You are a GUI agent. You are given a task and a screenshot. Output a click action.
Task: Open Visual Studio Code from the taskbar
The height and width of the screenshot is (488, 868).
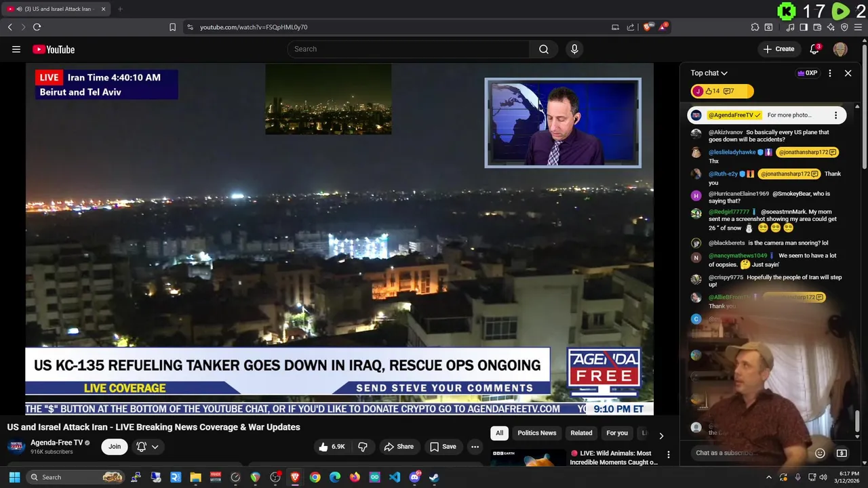click(394, 477)
